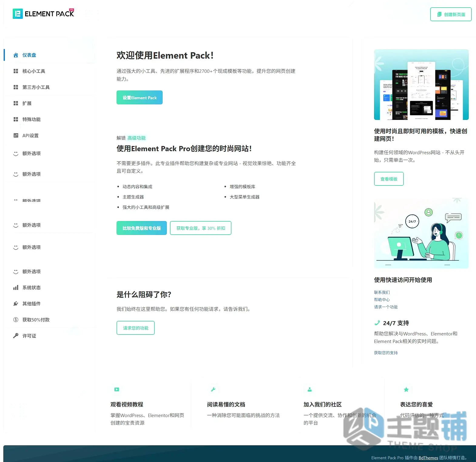Click the video play icon above 观看视频教程
476x462 pixels.
(x=117, y=389)
